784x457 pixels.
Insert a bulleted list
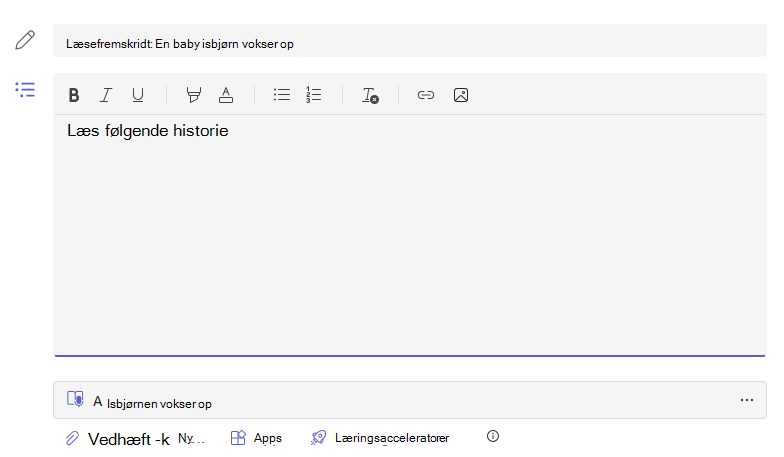click(282, 94)
